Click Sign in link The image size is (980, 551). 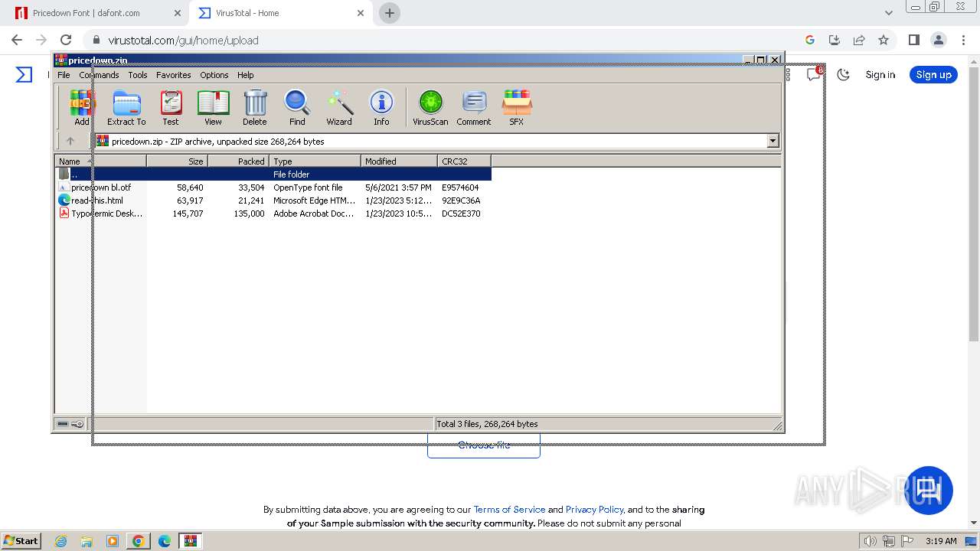[880, 74]
